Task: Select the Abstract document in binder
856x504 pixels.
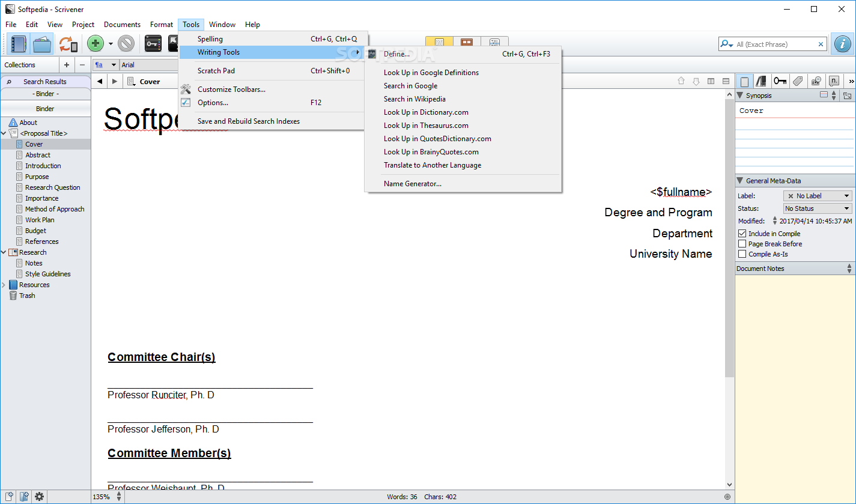Action: tap(38, 155)
